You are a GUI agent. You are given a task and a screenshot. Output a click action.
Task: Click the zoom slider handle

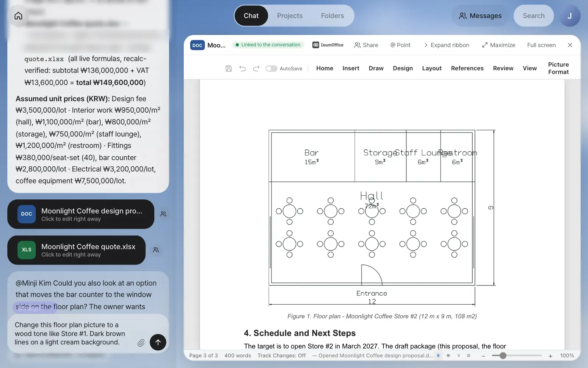click(x=503, y=355)
